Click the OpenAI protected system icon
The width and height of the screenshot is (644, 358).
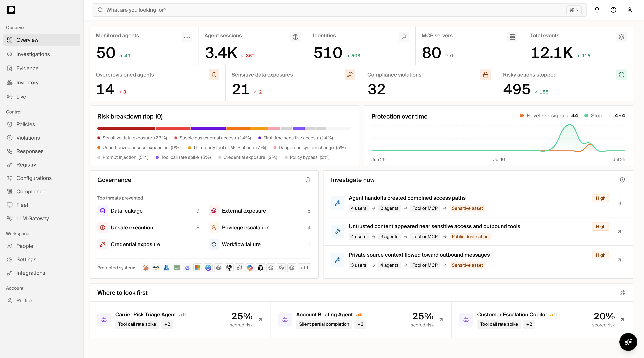point(229,268)
